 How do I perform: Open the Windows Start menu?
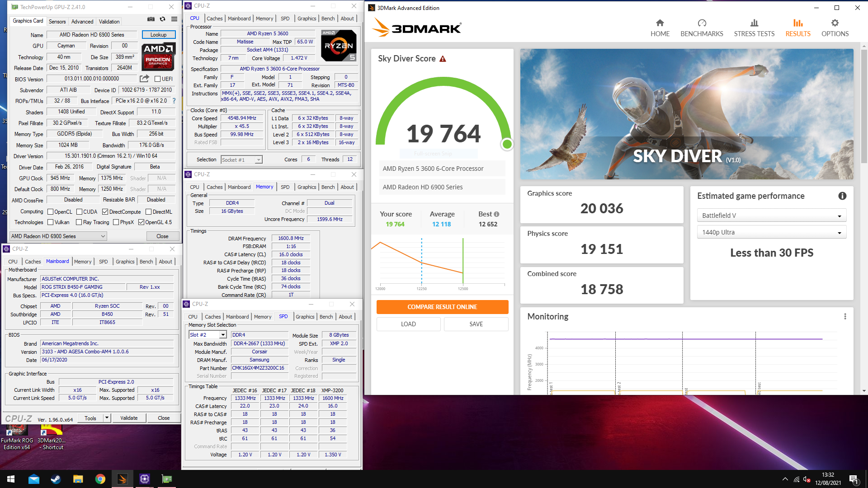11,479
